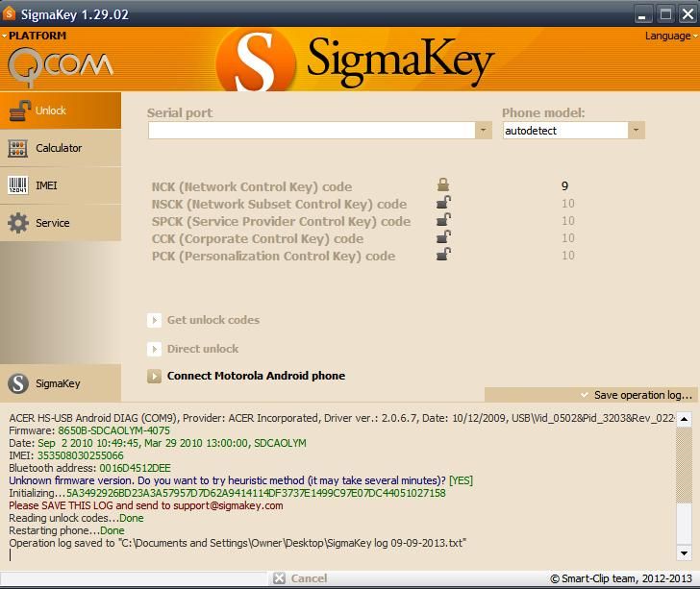
Task: Click the Qcom platform logo
Action: tap(60, 67)
